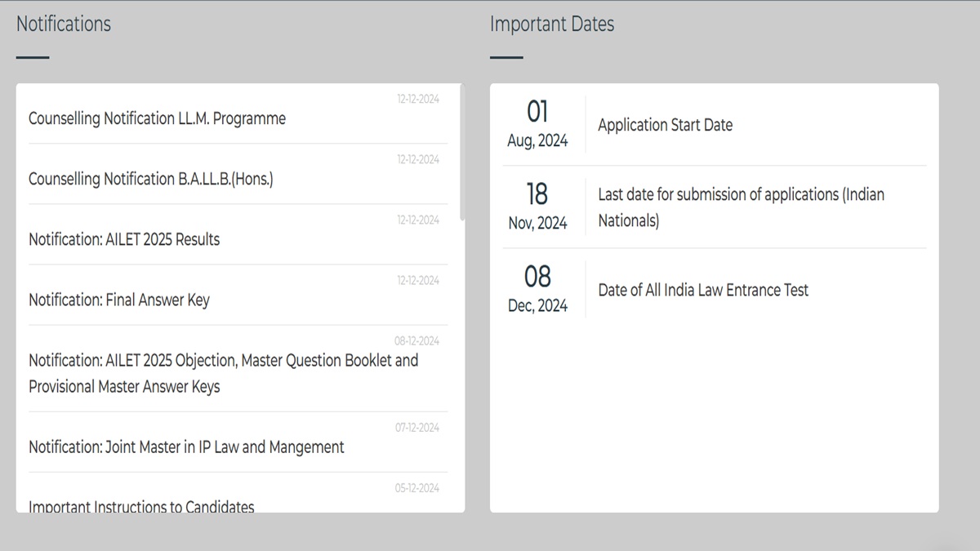Click the Notifications panel scrollbar
980x551 pixels.
tap(462, 153)
